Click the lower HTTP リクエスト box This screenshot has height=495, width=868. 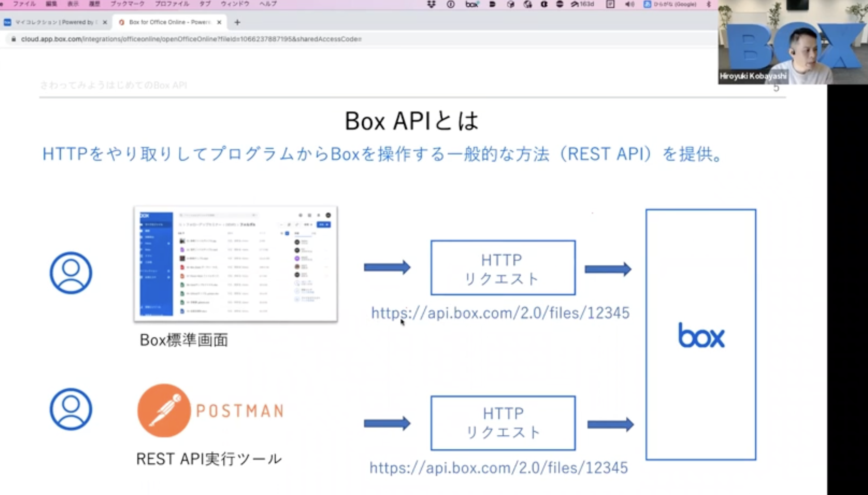click(503, 423)
